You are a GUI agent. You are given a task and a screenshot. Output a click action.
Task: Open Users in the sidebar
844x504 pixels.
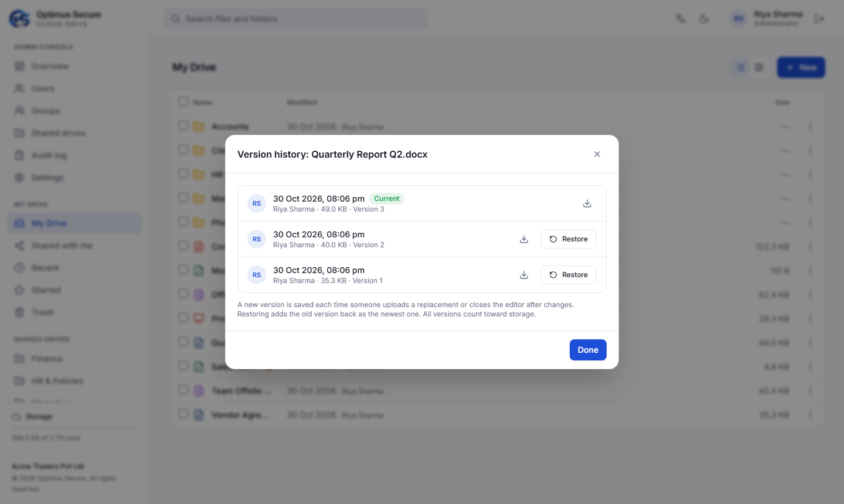pyautogui.click(x=75, y=88)
